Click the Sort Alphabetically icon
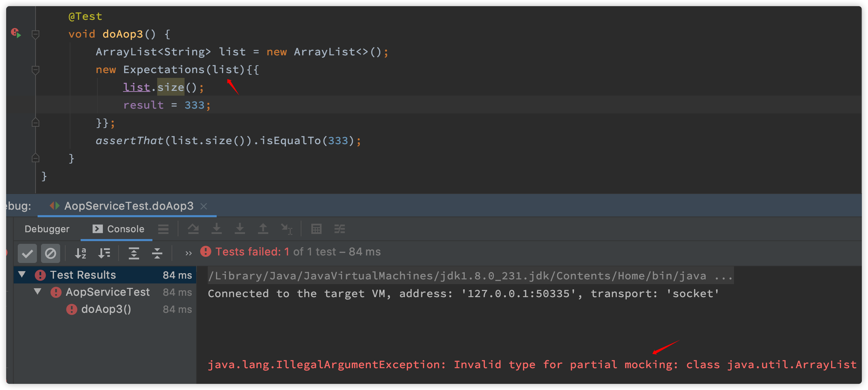This screenshot has width=868, height=390. pyautogui.click(x=81, y=253)
